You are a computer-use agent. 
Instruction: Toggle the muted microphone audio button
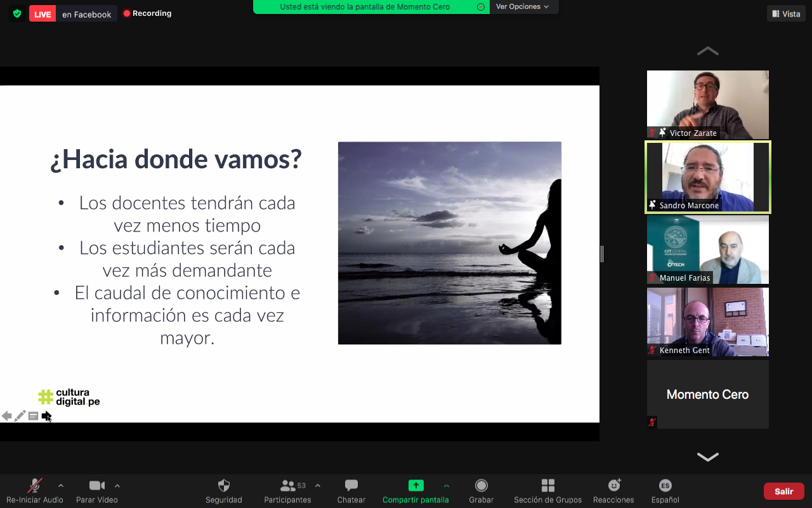pos(35,486)
